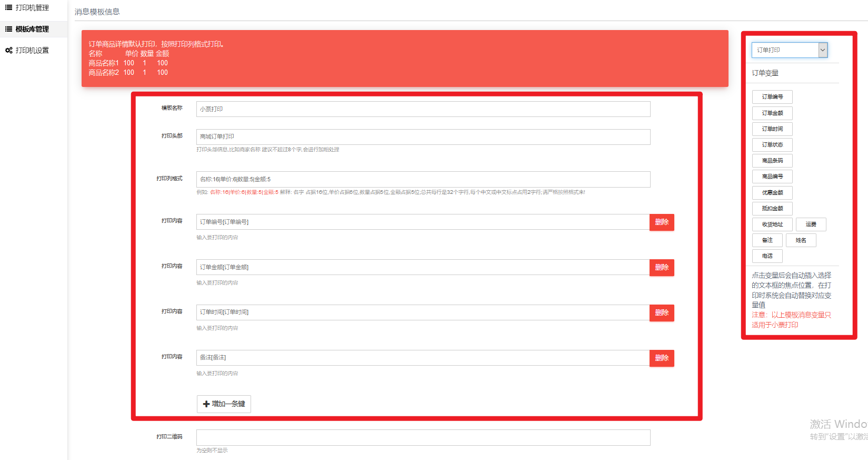Edit the 订单时间[订单时间] content field
The image size is (868, 460).
423,312
